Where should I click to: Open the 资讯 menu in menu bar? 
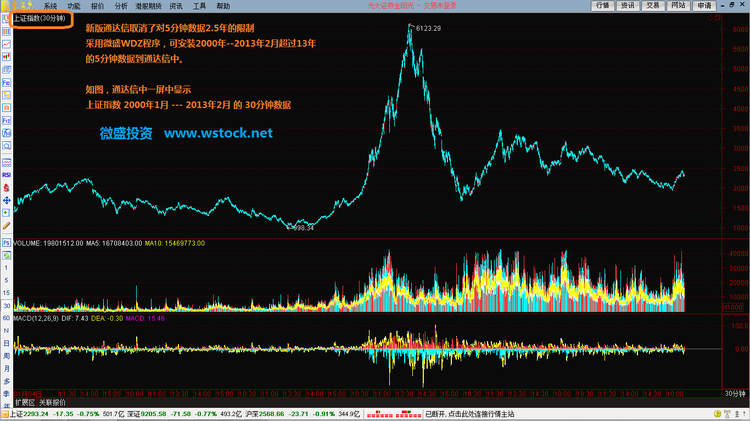click(176, 6)
